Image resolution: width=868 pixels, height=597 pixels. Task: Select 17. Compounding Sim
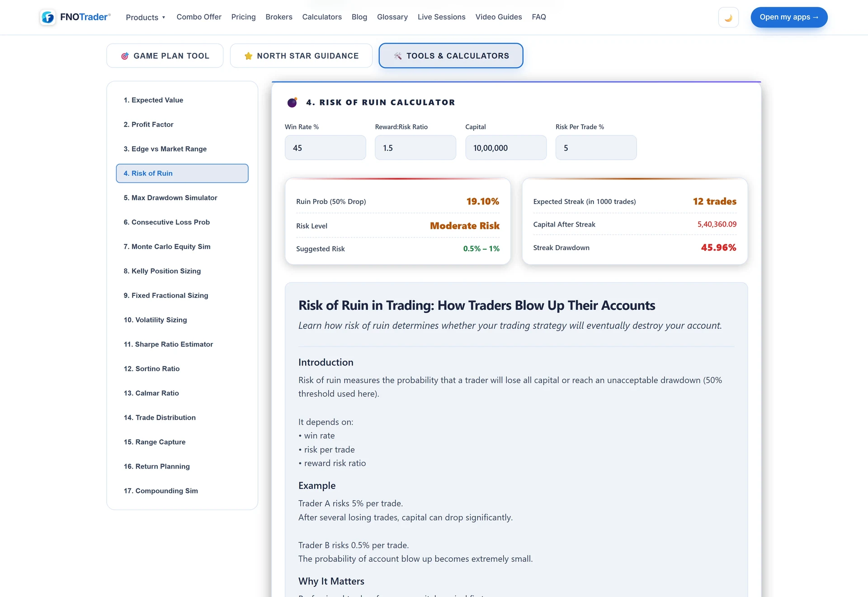click(x=182, y=491)
